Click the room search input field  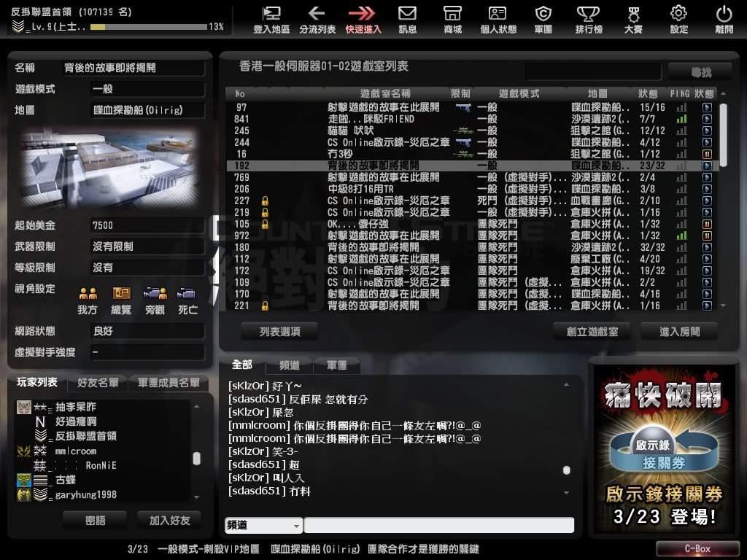pos(593,71)
